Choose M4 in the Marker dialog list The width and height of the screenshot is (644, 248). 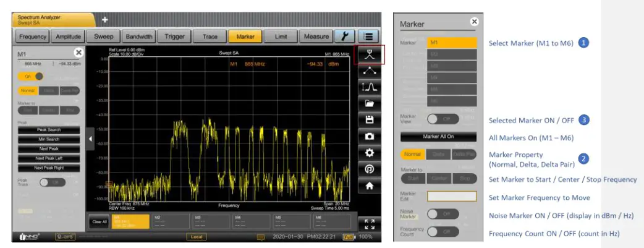coord(452,78)
